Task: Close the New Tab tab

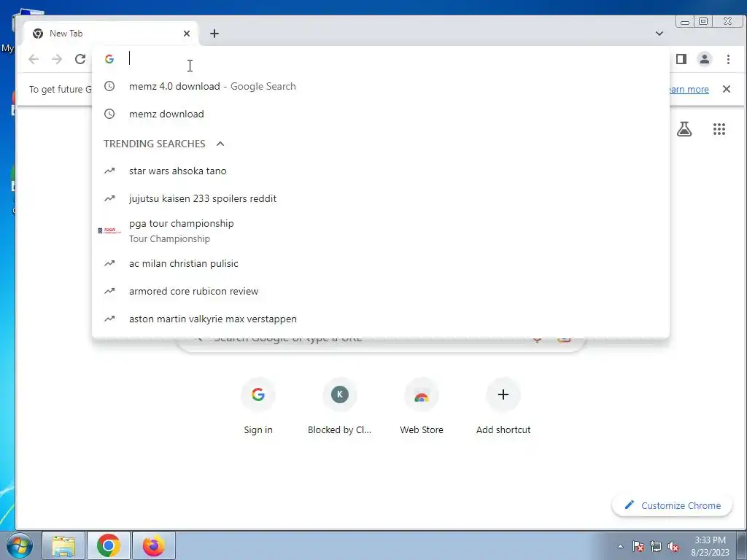Action: pyautogui.click(x=186, y=34)
